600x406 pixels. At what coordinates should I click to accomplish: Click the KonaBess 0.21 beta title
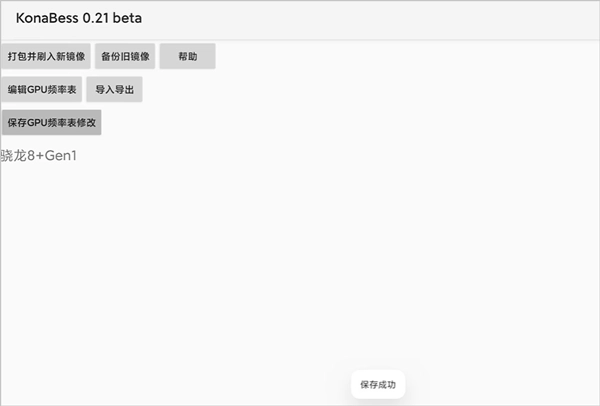79,19
